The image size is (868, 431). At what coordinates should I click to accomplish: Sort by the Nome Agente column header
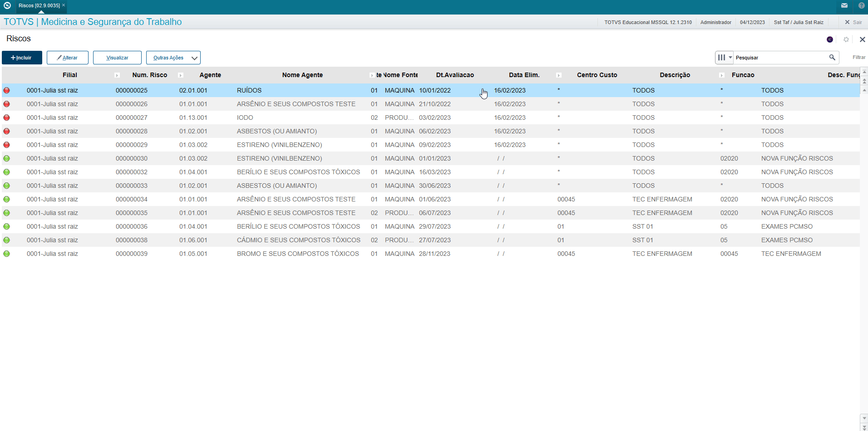pos(302,75)
